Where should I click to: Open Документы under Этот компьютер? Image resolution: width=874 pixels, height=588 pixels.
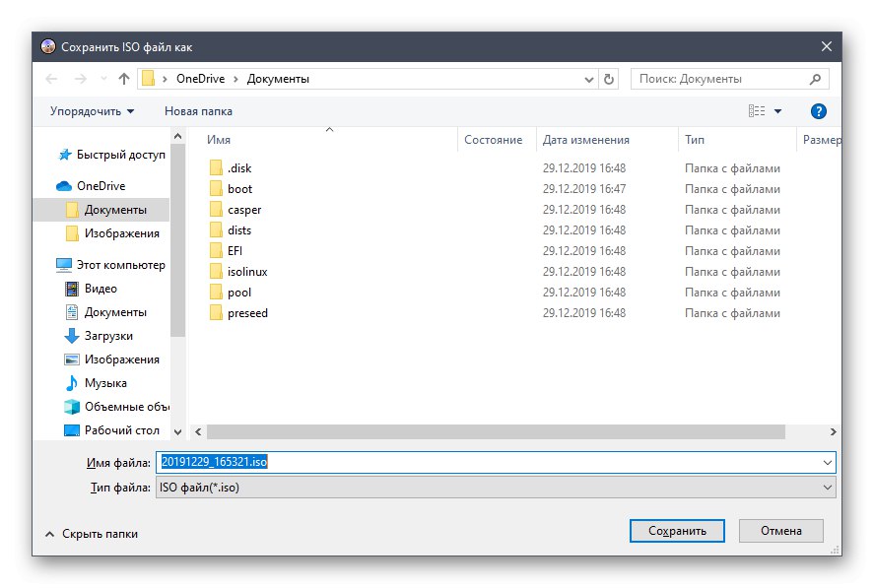click(x=105, y=312)
